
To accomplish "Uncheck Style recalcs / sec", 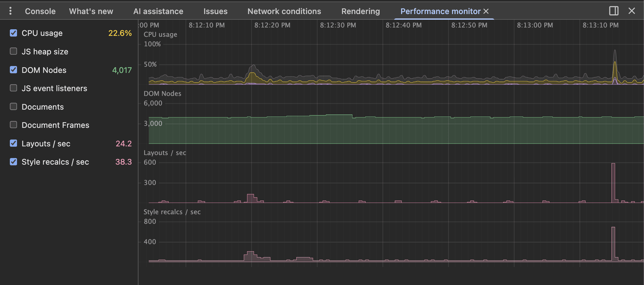I will click(x=13, y=162).
